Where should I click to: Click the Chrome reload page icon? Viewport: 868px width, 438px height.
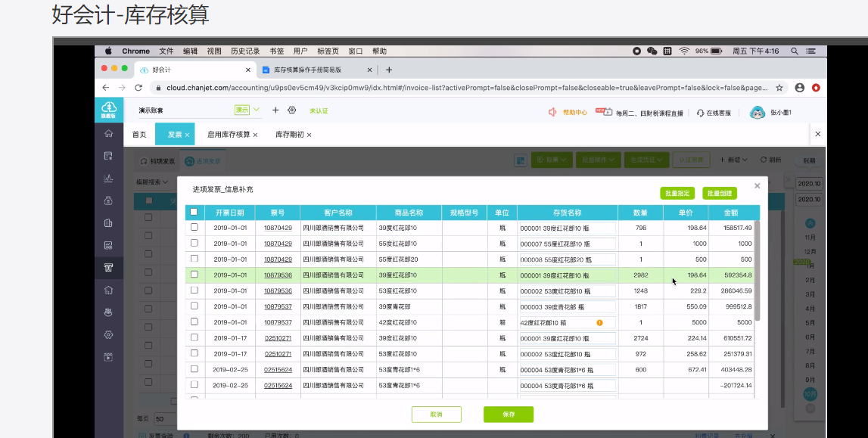click(x=138, y=88)
